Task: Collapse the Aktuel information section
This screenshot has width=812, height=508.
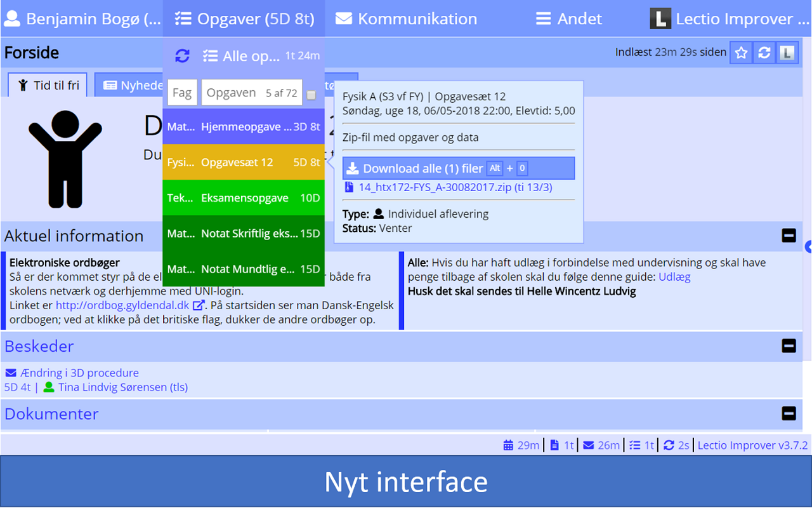Action: 789,236
